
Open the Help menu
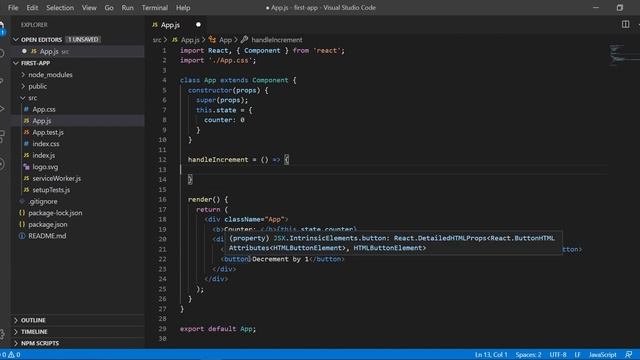[183, 8]
